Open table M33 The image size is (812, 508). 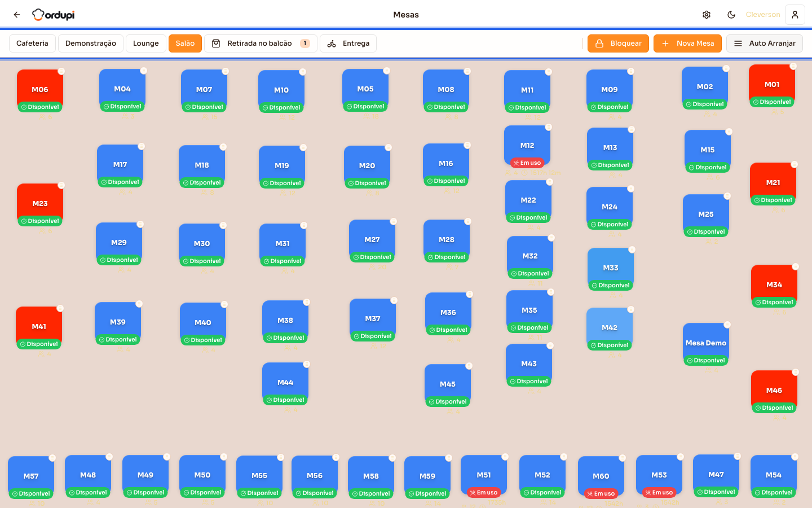click(611, 269)
